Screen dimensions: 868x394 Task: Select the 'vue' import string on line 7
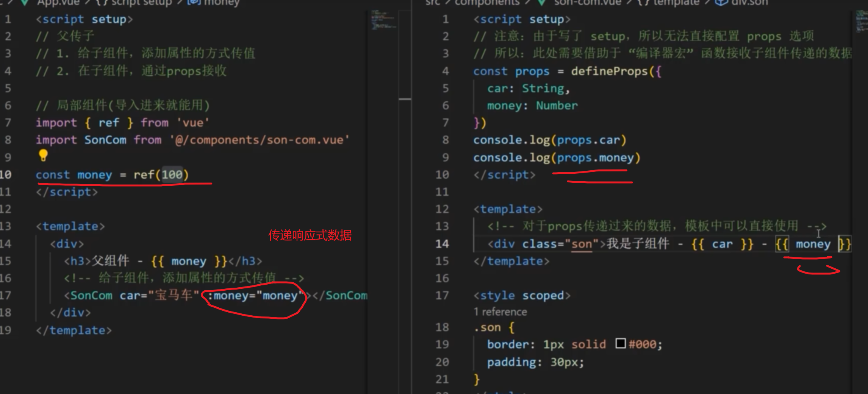[193, 123]
